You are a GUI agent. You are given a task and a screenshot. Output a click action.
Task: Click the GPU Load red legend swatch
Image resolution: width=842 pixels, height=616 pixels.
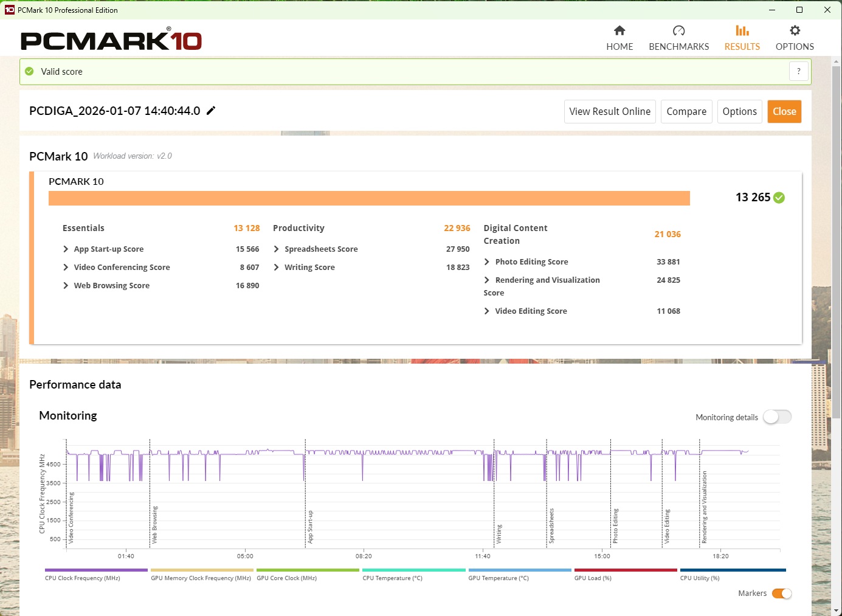[x=625, y=570]
